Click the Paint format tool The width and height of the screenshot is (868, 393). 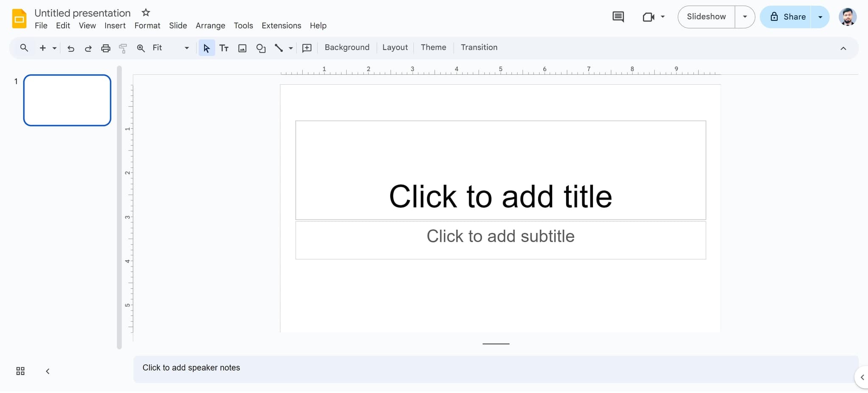pyautogui.click(x=122, y=48)
